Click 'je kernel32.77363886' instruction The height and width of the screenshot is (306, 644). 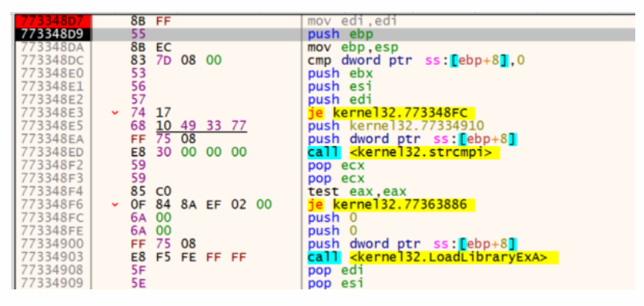click(391, 205)
